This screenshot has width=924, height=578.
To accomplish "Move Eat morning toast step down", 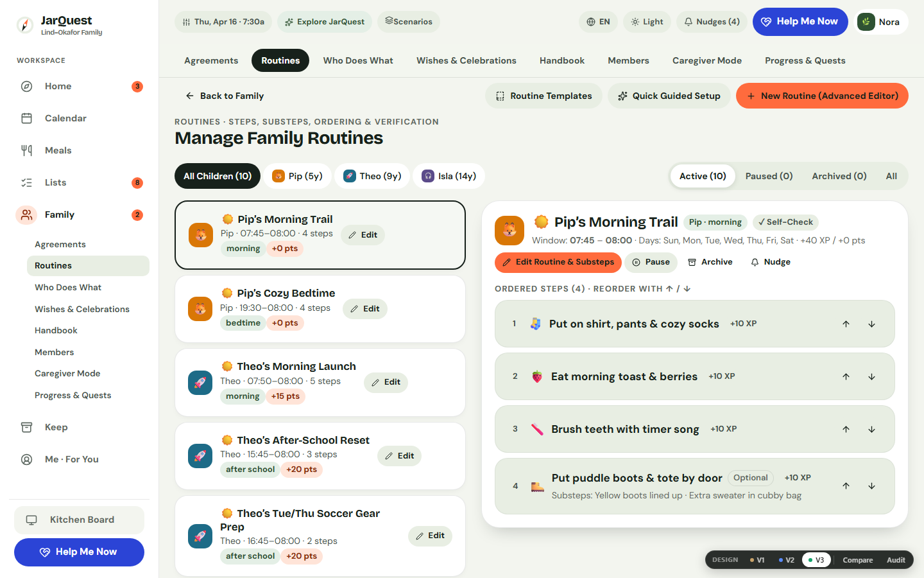I will (871, 377).
